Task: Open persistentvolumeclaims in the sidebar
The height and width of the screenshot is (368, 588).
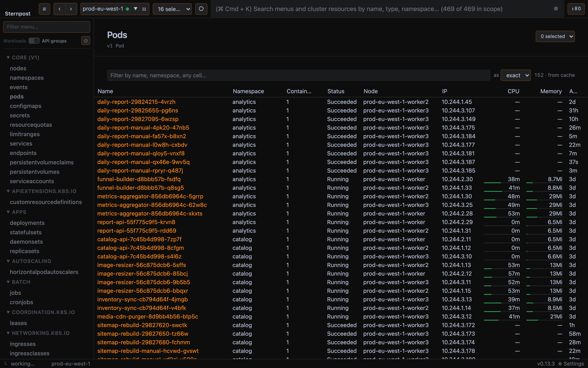Action: pyautogui.click(x=42, y=162)
